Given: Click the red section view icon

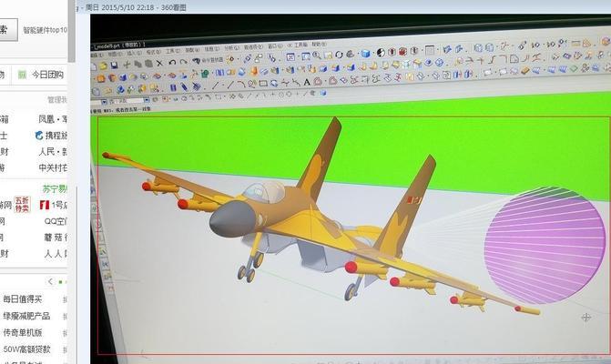Looking at the screenshot, I should (402, 51).
